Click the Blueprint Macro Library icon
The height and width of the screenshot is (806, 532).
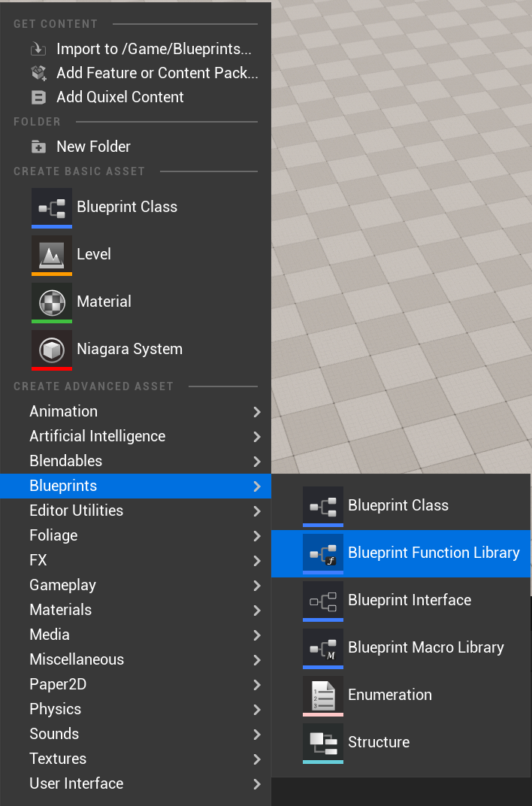(323, 648)
